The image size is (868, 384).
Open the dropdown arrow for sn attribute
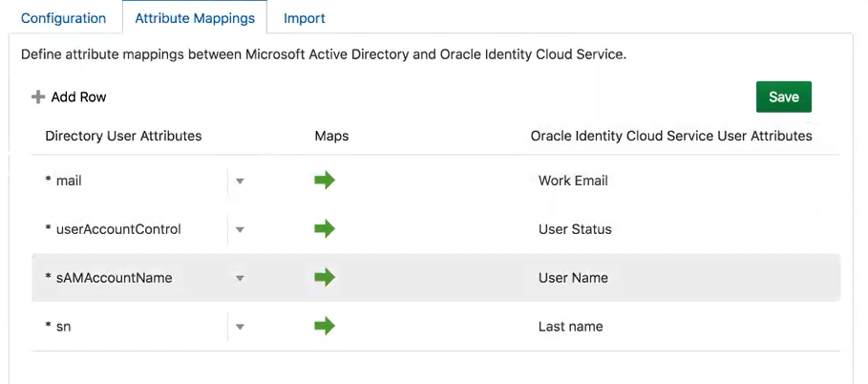click(x=240, y=327)
